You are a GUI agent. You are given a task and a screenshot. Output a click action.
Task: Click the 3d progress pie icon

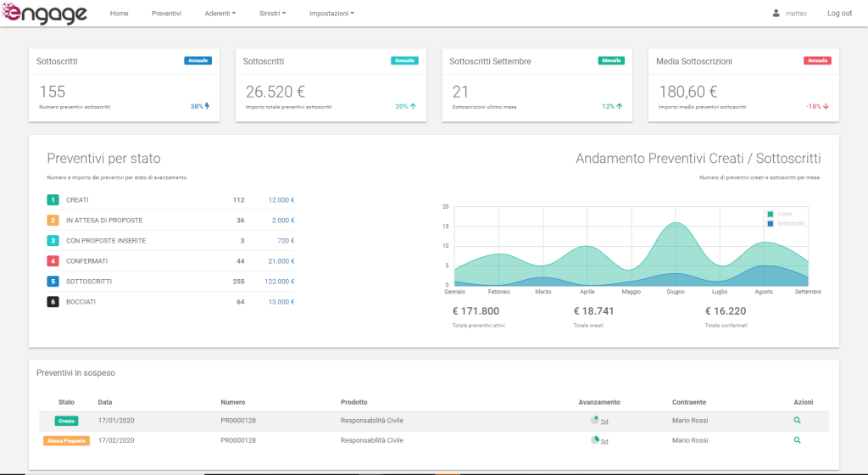pyautogui.click(x=595, y=440)
